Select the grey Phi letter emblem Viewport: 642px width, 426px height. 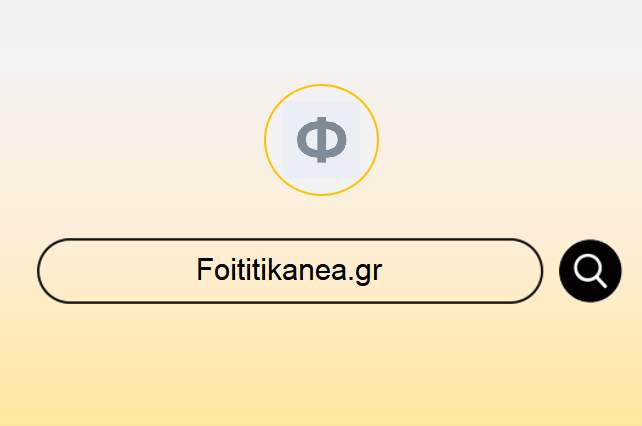pos(321,140)
